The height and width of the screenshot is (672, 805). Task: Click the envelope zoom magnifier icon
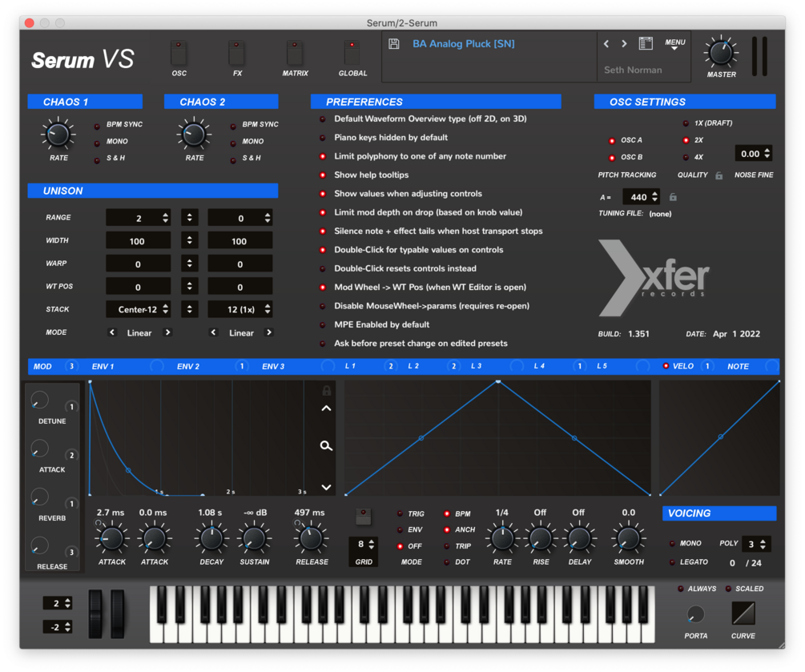[x=326, y=445]
